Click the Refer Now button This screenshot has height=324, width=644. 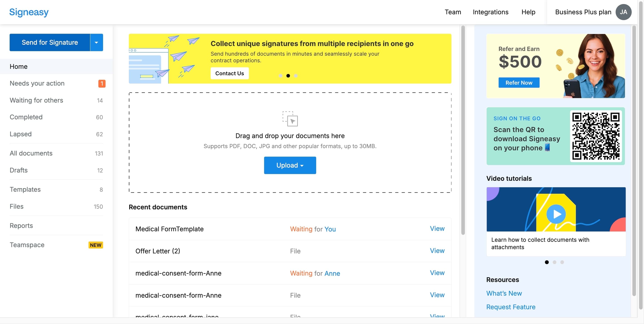pyautogui.click(x=519, y=83)
